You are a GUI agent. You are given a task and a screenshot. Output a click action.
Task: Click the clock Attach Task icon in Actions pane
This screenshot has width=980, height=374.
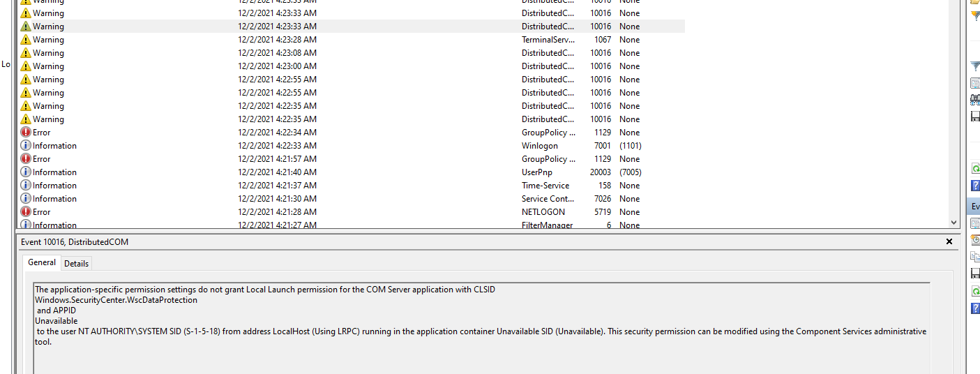coord(975,239)
